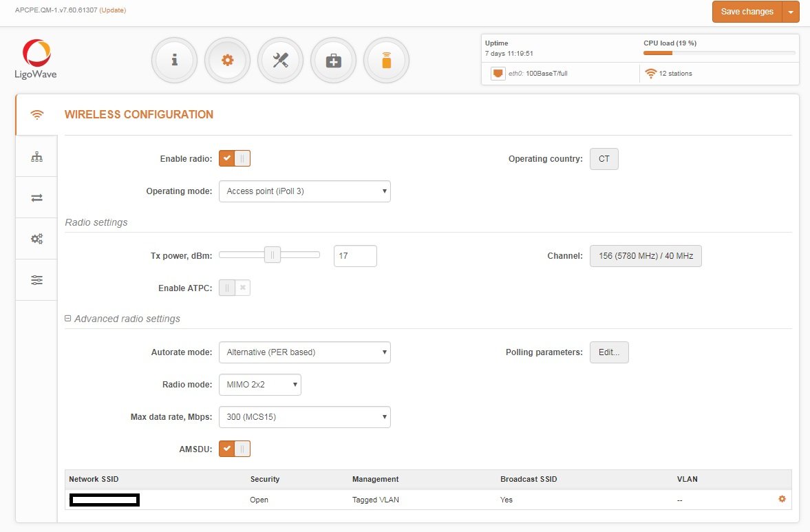Click the Tx power slider handle

(x=273, y=255)
